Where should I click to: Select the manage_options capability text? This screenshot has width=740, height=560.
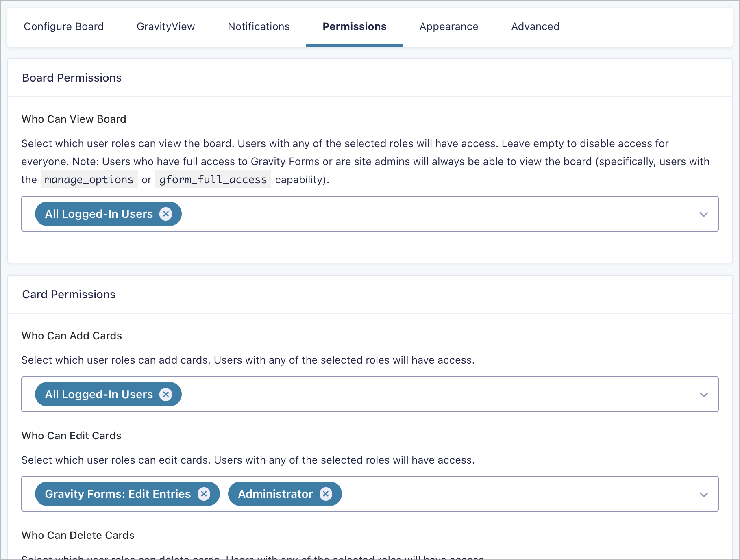click(x=89, y=179)
